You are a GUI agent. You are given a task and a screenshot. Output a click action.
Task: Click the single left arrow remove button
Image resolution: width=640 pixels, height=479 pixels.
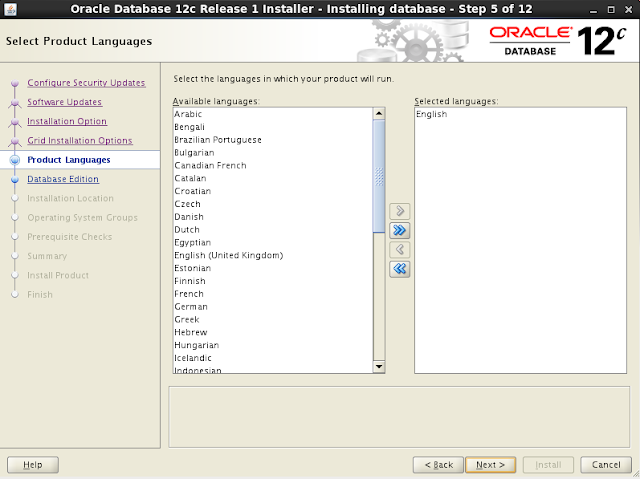(400, 249)
